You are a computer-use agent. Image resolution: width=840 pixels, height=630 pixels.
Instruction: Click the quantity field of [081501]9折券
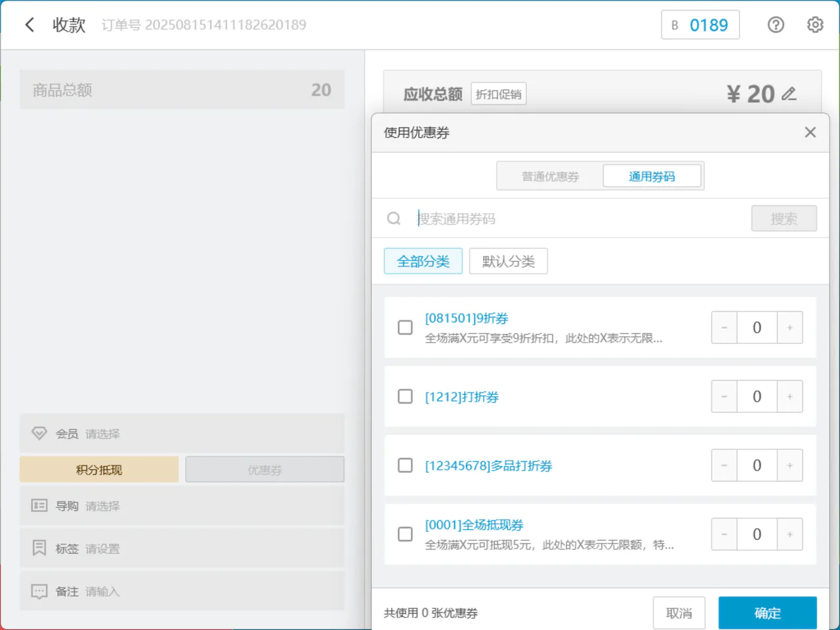[x=757, y=327]
